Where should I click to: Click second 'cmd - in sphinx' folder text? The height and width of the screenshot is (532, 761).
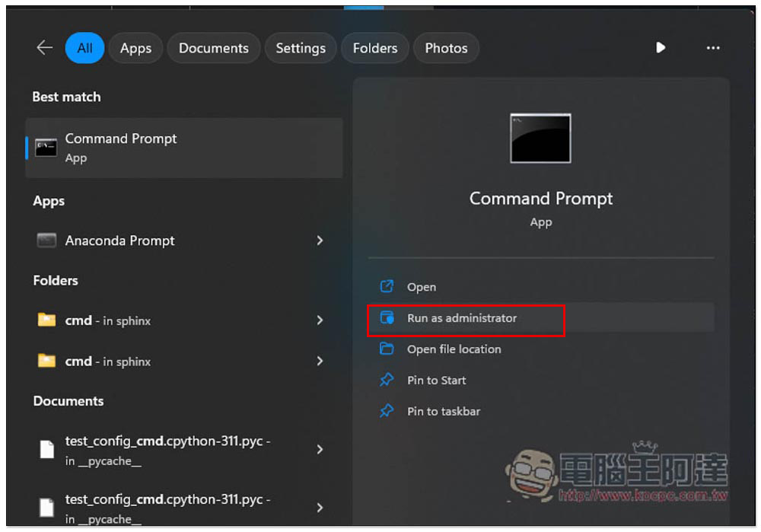point(108,362)
